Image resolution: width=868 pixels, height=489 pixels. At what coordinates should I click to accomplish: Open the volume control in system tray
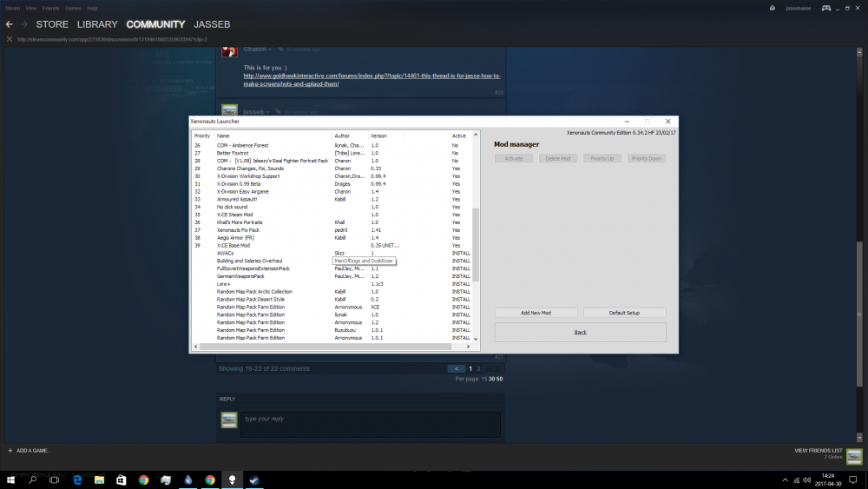tap(806, 480)
